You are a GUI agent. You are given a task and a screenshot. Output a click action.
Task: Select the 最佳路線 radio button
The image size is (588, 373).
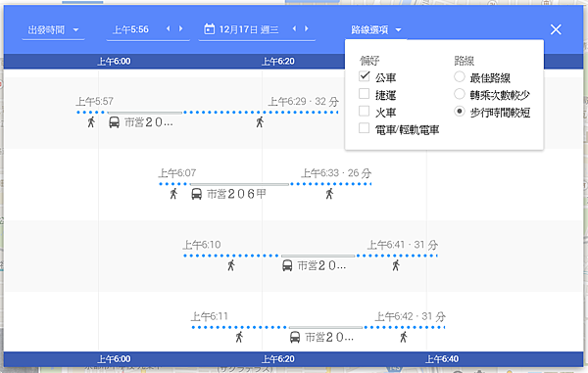460,76
